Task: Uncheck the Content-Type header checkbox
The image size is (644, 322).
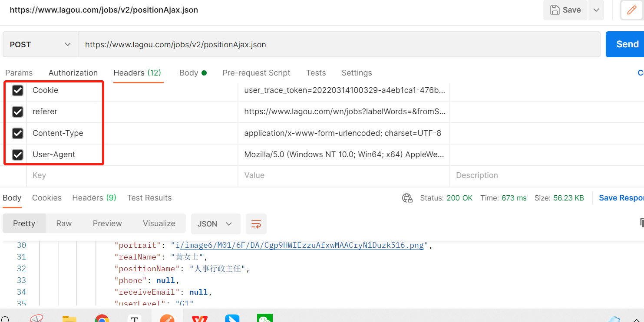Action: (17, 133)
